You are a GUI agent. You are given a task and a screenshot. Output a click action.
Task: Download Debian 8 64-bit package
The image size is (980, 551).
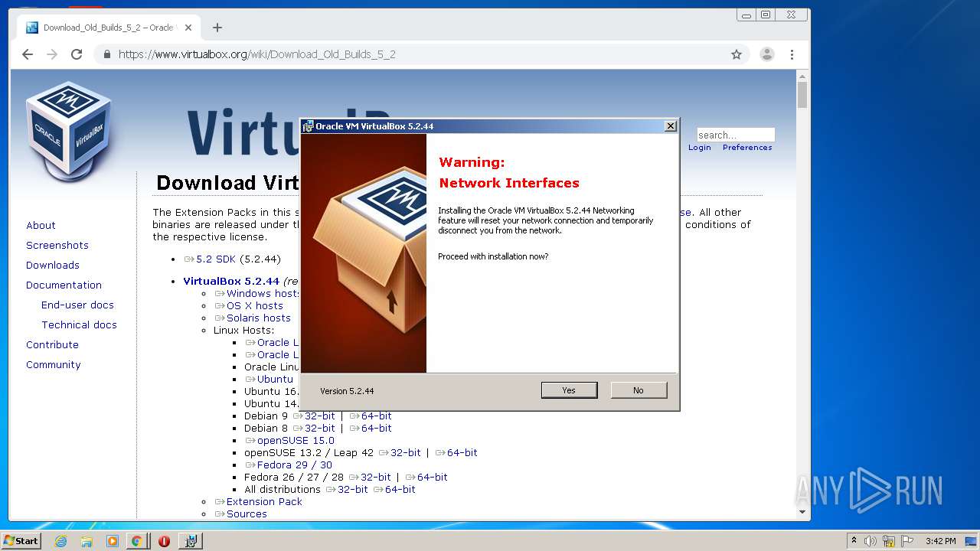[371, 429]
